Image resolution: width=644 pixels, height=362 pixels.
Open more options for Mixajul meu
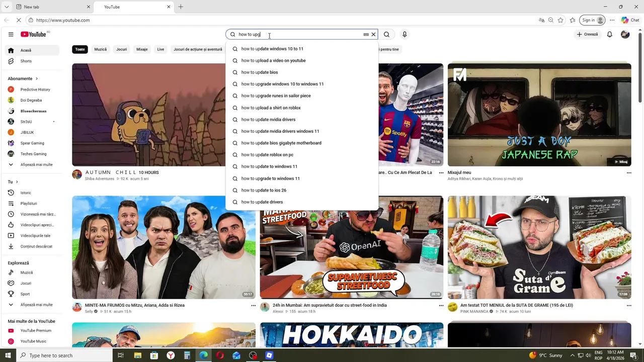click(629, 173)
